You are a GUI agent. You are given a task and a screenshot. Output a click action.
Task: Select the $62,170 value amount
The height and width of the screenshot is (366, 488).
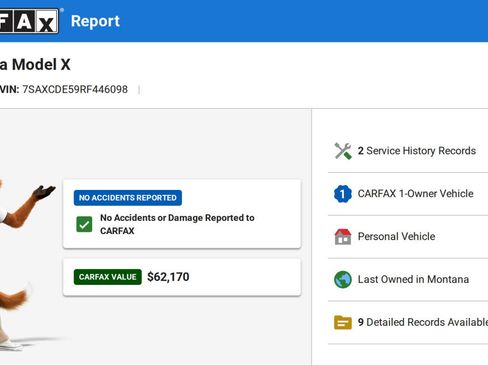pos(168,277)
